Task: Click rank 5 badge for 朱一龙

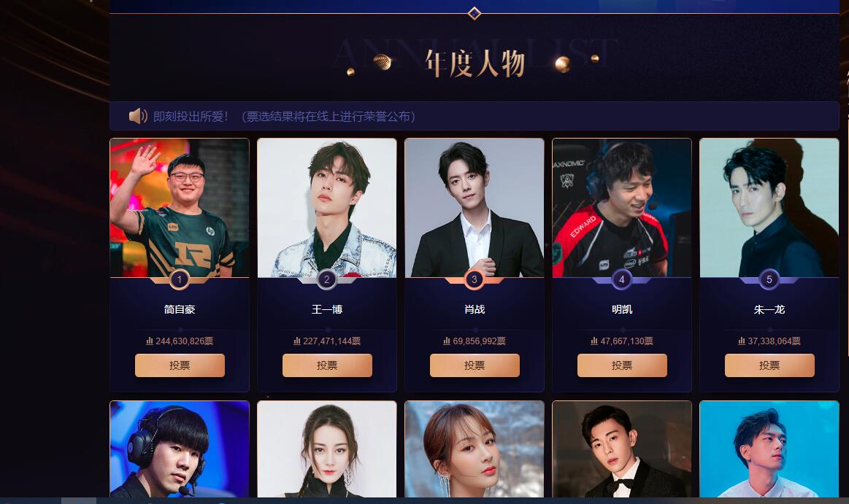Action: [x=769, y=279]
